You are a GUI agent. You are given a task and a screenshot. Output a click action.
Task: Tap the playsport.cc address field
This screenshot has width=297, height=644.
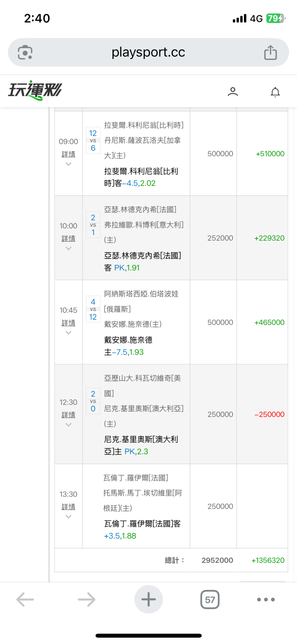pos(148,52)
